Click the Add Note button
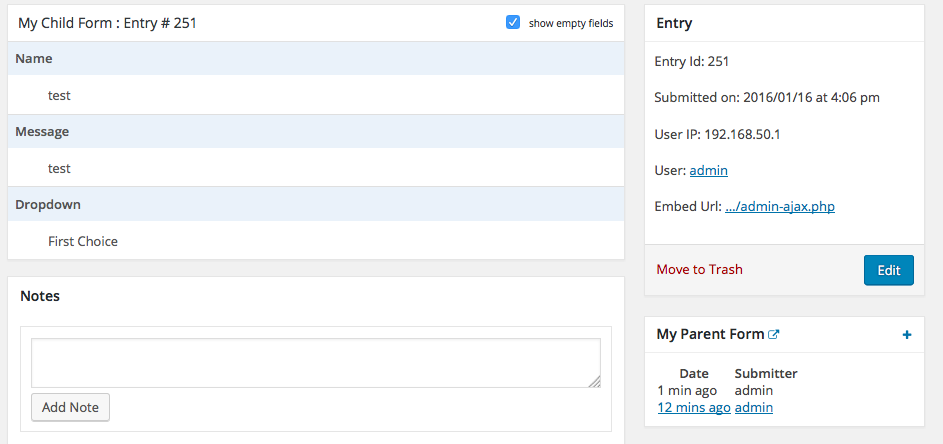 coord(70,407)
